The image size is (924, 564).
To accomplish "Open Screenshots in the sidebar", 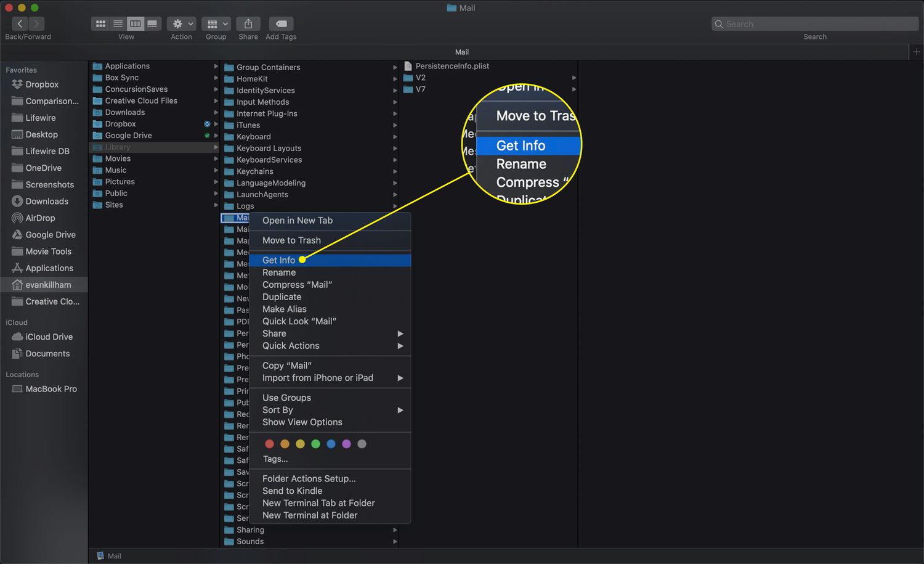I will [49, 184].
